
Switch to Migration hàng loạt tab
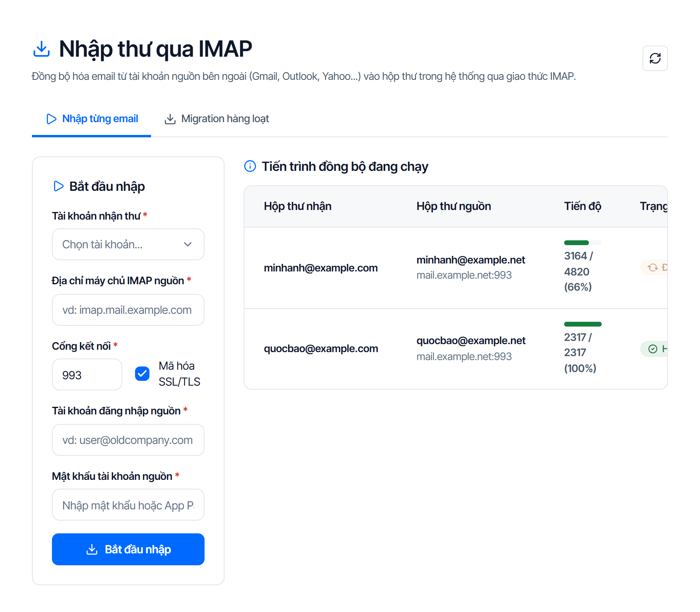click(x=217, y=119)
